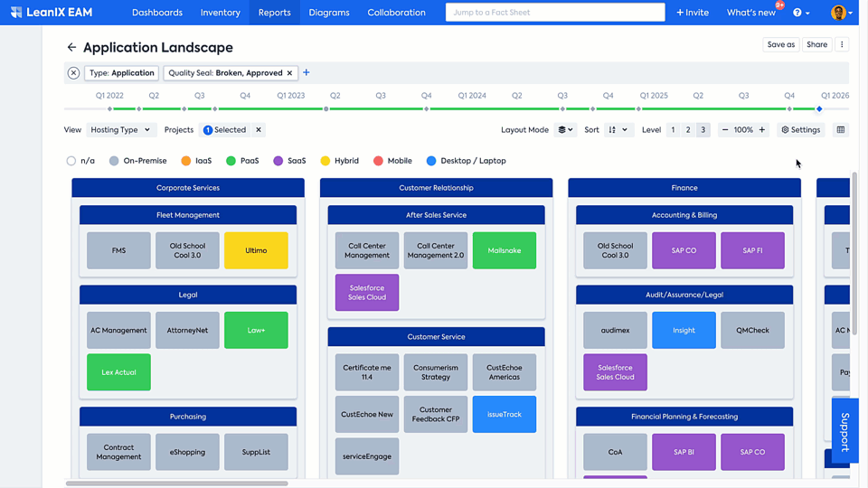Screen dimensions: 868x488
Task: Open the Finance column header
Action: pos(684,188)
